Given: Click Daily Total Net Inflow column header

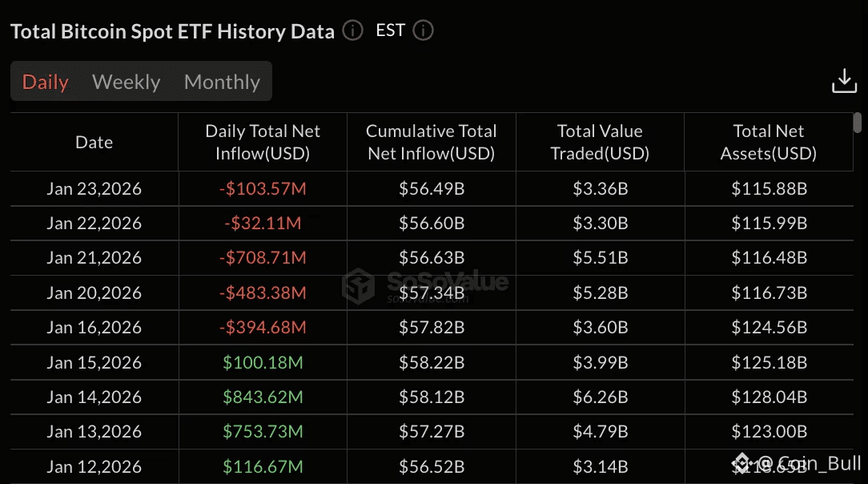Looking at the screenshot, I should click(x=263, y=142).
